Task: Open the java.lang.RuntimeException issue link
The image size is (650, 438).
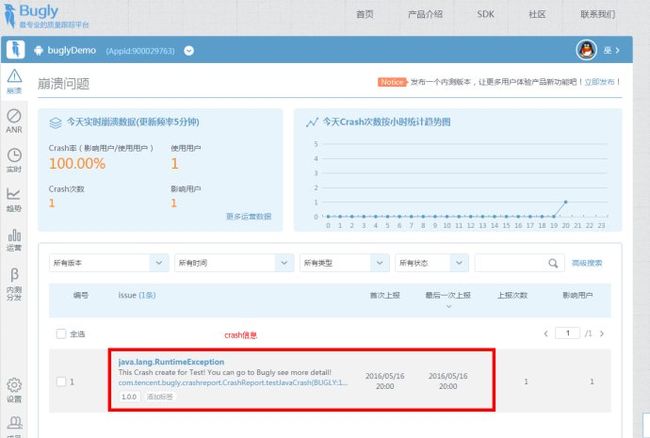Action: [x=171, y=362]
